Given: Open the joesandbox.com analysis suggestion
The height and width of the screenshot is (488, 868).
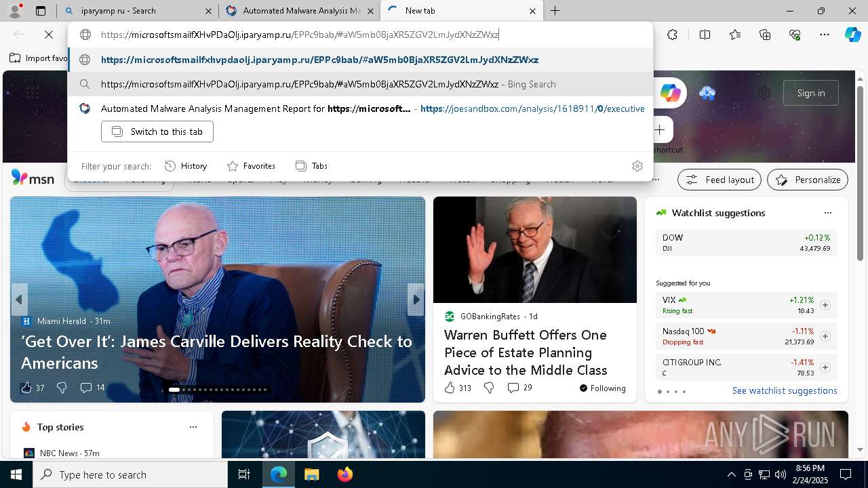Looking at the screenshot, I should (x=360, y=108).
